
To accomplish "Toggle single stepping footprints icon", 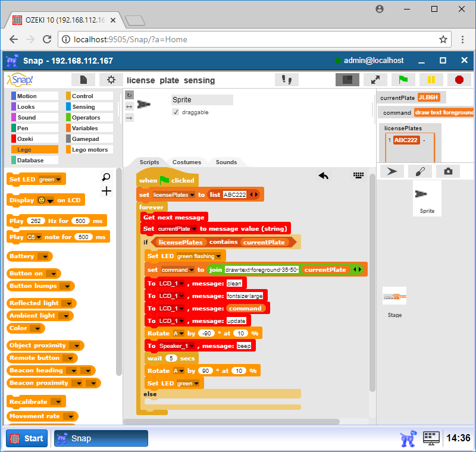I will 287,80.
